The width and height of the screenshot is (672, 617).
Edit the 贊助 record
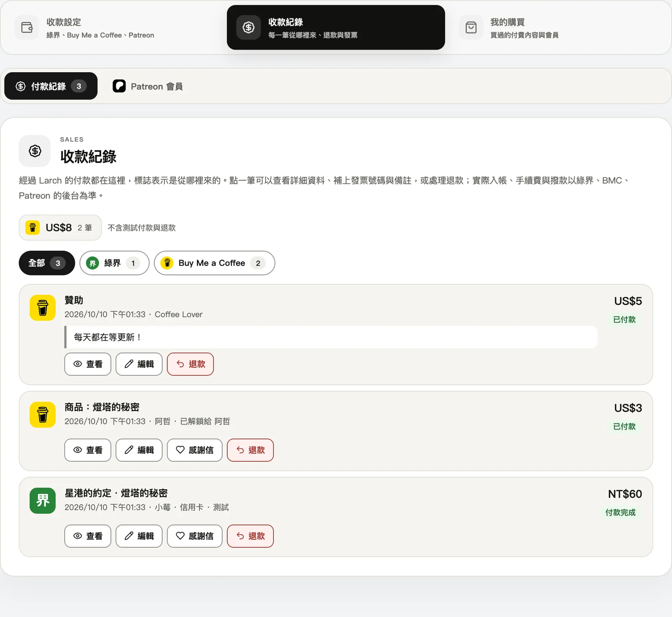coord(139,364)
